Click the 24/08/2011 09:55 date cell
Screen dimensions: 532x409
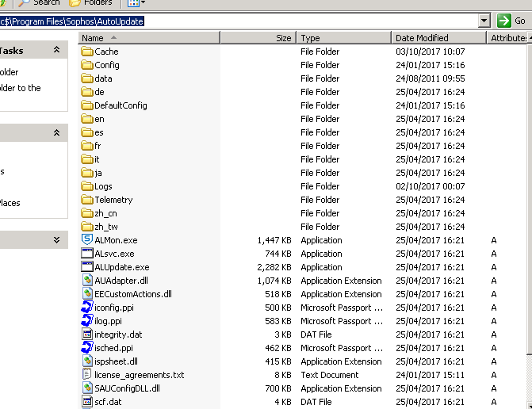(431, 78)
